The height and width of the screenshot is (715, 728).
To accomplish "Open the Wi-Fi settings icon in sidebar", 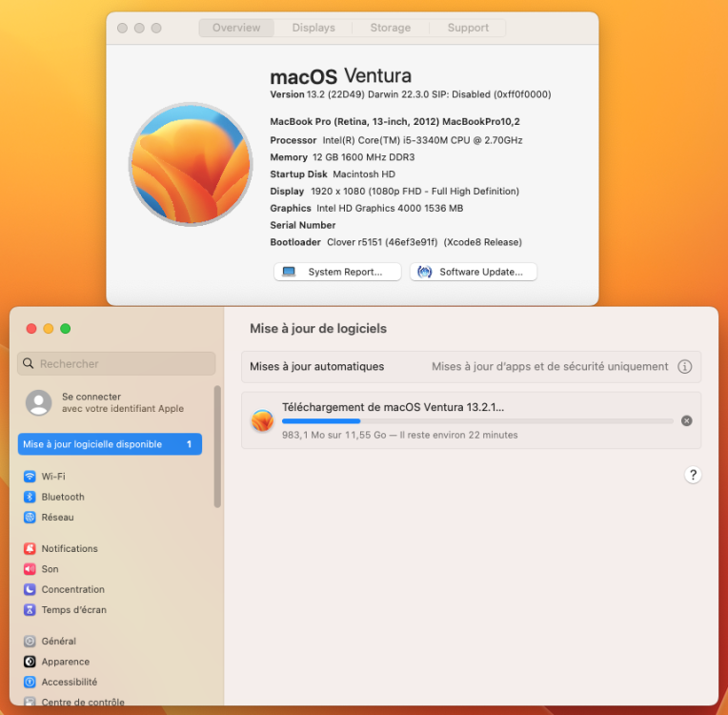I will 30,477.
